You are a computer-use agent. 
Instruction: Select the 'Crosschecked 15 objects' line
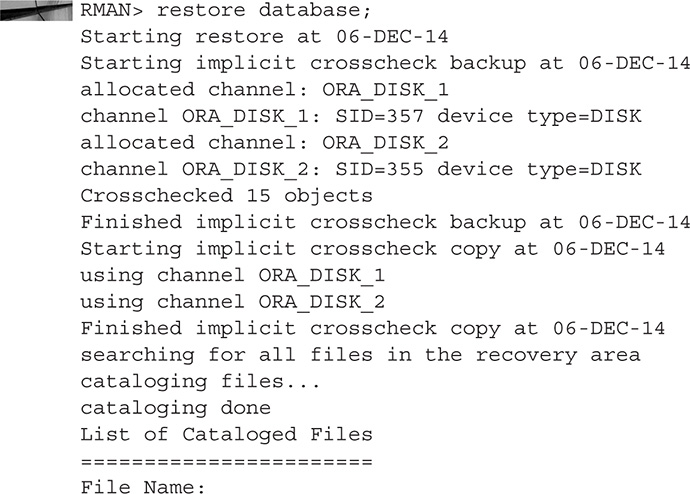(226, 196)
